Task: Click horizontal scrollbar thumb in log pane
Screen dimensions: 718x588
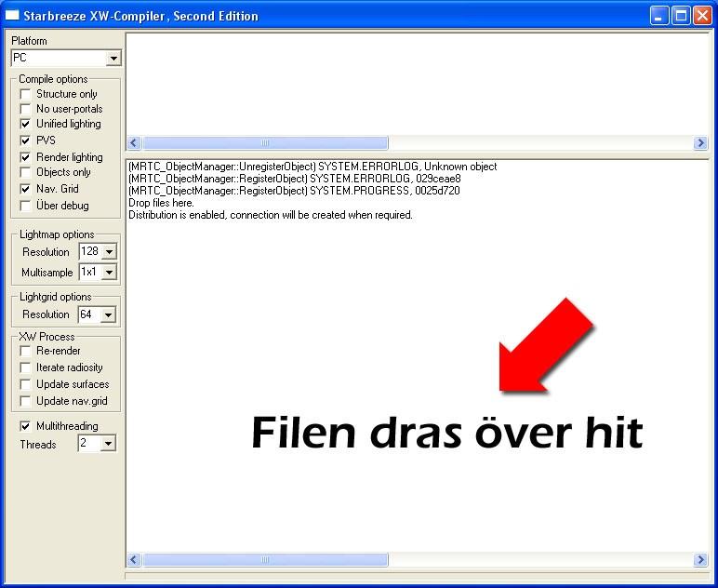Action: [x=265, y=559]
